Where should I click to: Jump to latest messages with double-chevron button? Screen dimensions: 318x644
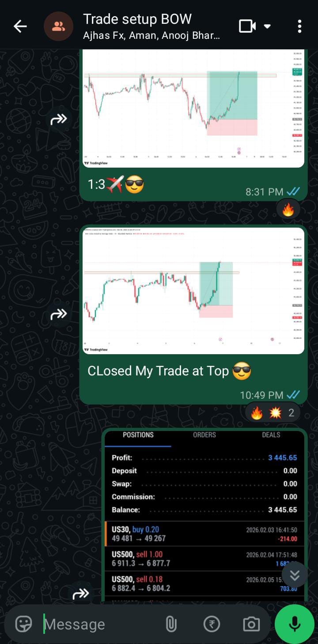[295, 575]
